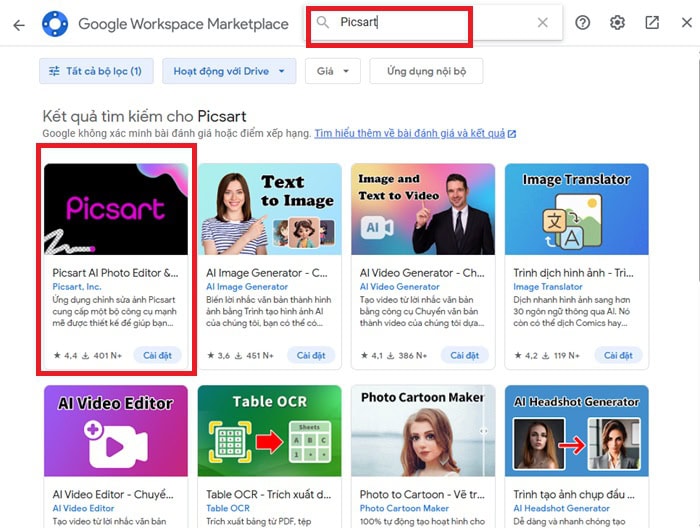This screenshot has width=700, height=528.
Task: Click the filter sliders icon in Tất cả bộ lọc
Action: [54, 71]
